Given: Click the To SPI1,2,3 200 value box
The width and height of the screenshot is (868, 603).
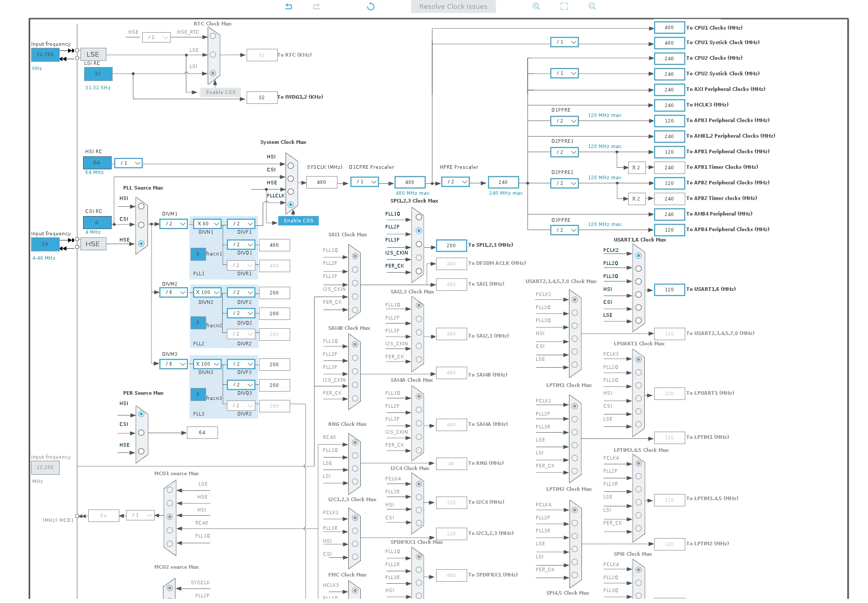Looking at the screenshot, I should [451, 246].
